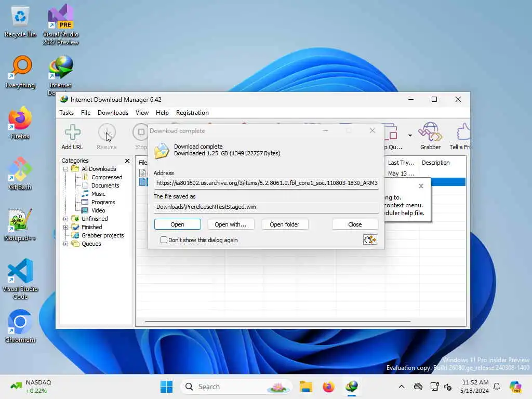Open the Windows Start menu
Screen dimensions: 532x399
point(166,387)
